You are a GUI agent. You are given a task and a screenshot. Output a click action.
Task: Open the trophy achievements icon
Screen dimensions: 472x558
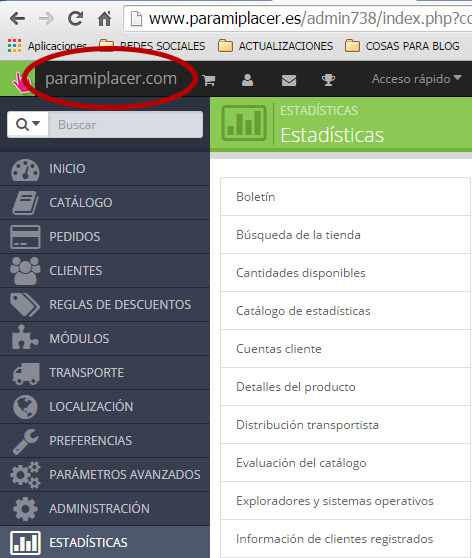pyautogui.click(x=328, y=80)
